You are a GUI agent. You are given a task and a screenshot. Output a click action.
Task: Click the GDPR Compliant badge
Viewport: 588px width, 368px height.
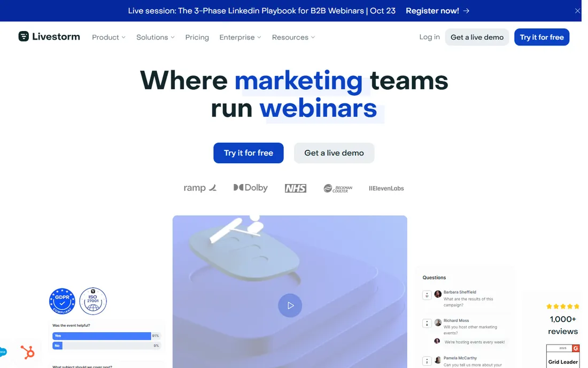pos(62,301)
